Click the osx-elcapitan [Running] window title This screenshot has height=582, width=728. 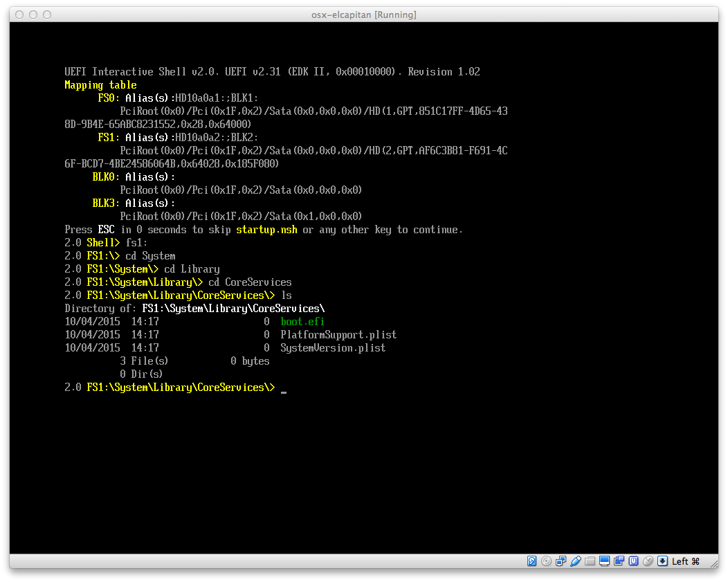pos(363,15)
